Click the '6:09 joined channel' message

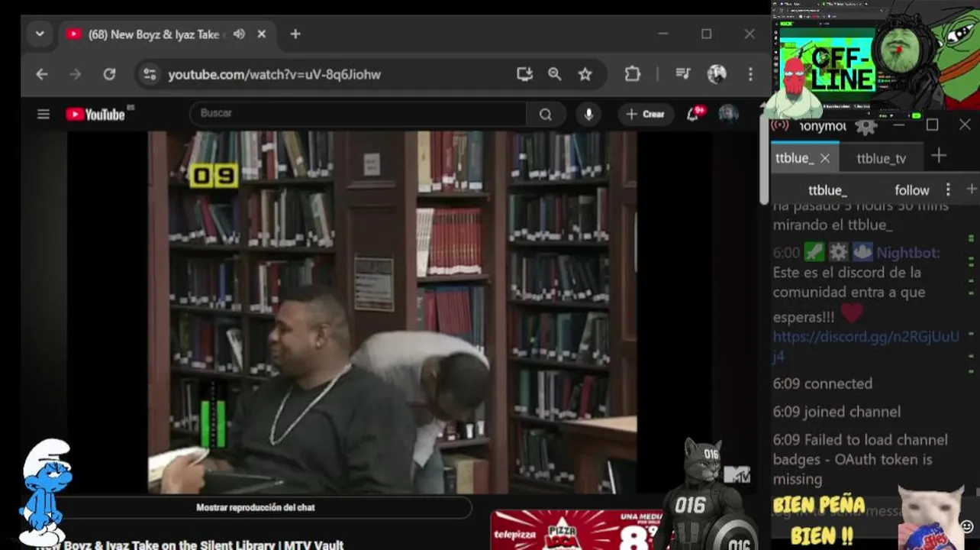837,412
